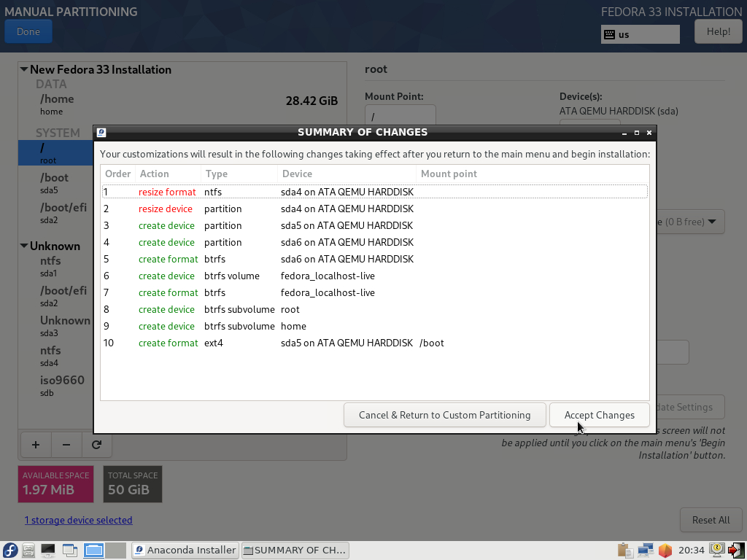Screen dimensions: 747x560
Task: Switch to SUMMARY OF CH... taskbar window
Action: tap(295, 551)
